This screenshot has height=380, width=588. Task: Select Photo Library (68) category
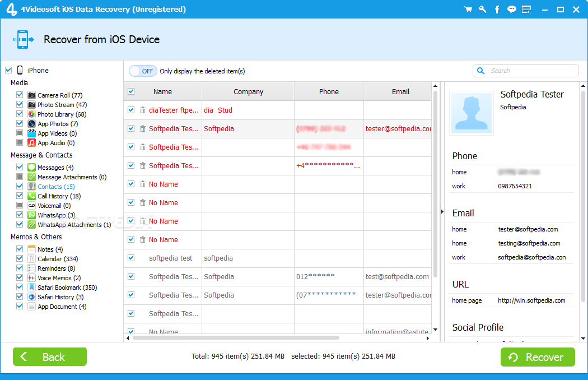[62, 114]
